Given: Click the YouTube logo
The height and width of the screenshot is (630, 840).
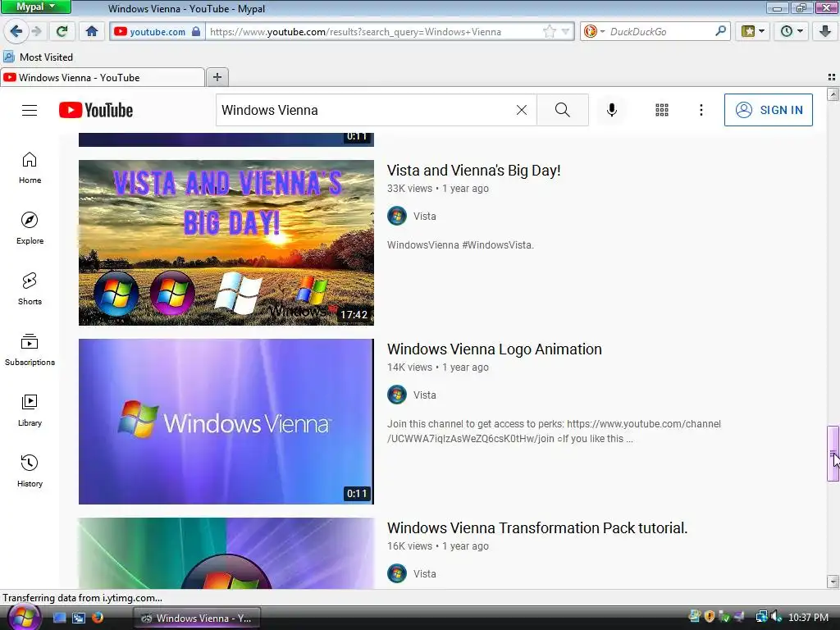Looking at the screenshot, I should 96,110.
